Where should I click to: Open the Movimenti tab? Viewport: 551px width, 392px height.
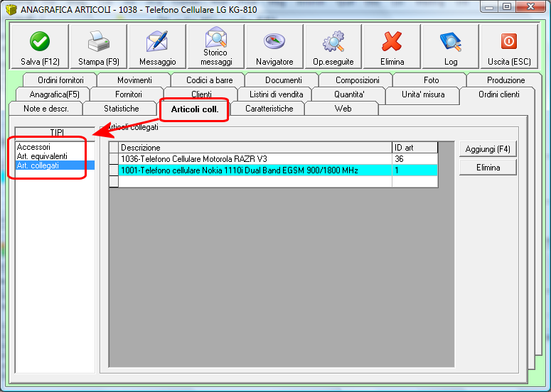click(134, 80)
